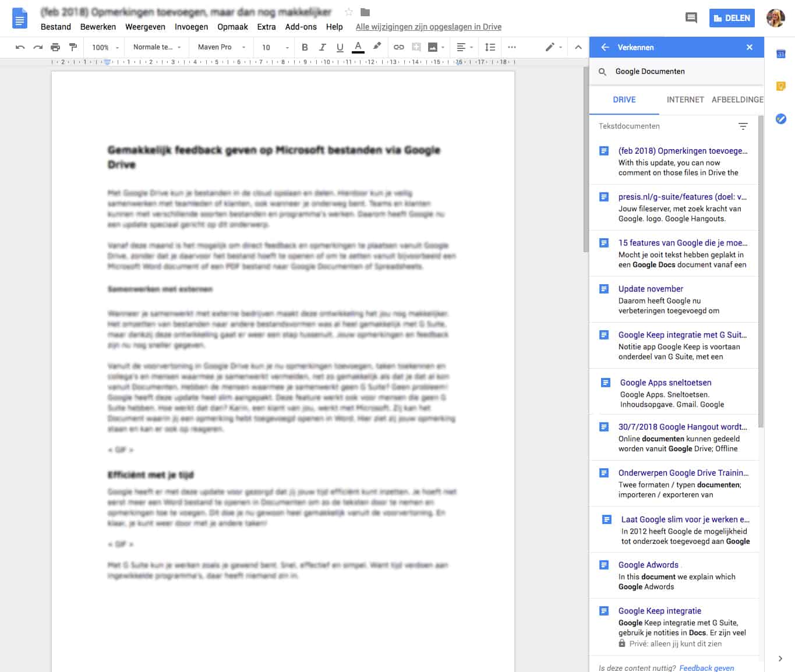Click the undo arrow icon
Image resolution: width=795 pixels, height=672 pixels.
click(x=20, y=47)
